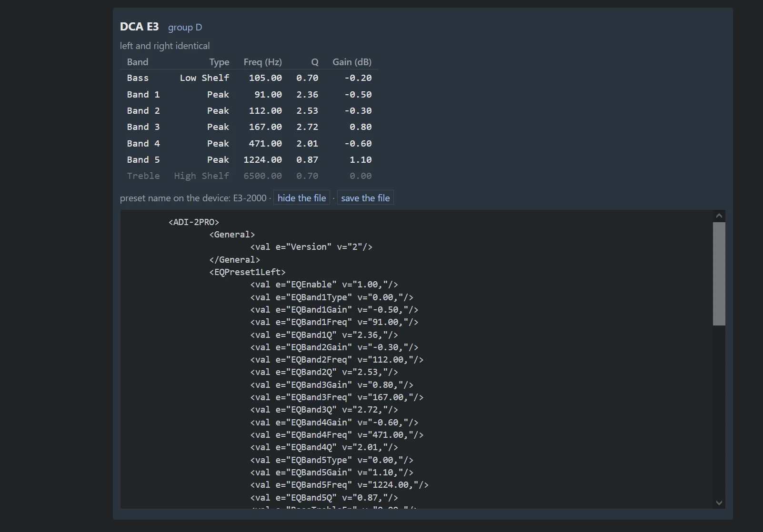This screenshot has width=763, height=532.
Task: Click the 'Band 5' row label
Action: click(x=143, y=160)
